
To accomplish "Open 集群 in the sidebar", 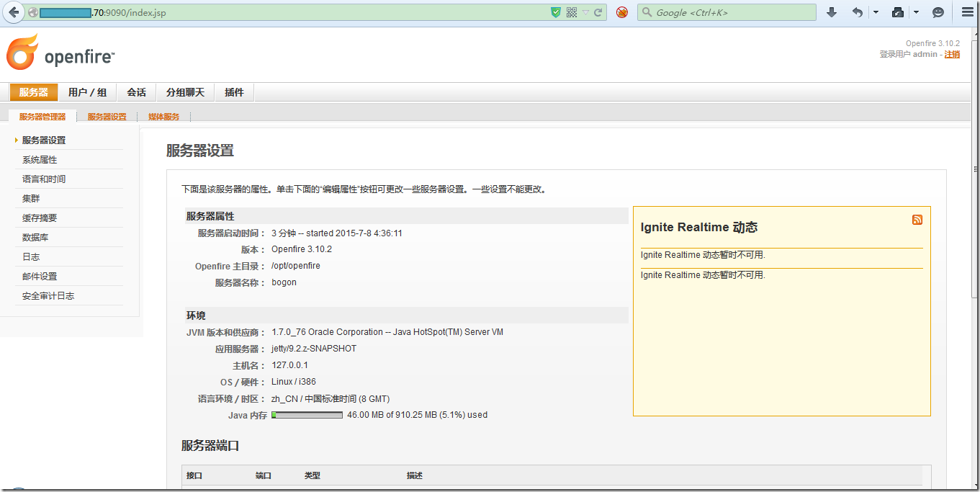I will click(x=31, y=199).
